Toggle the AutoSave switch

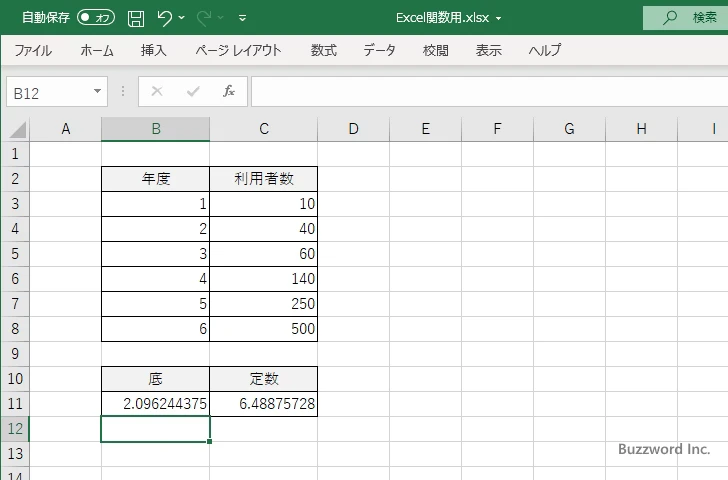(96, 18)
